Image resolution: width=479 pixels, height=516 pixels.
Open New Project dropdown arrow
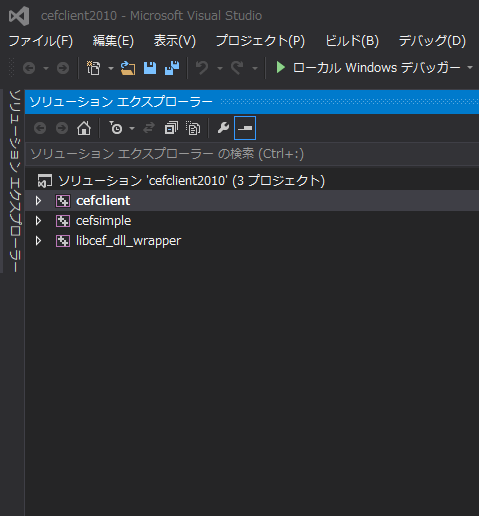(111, 68)
